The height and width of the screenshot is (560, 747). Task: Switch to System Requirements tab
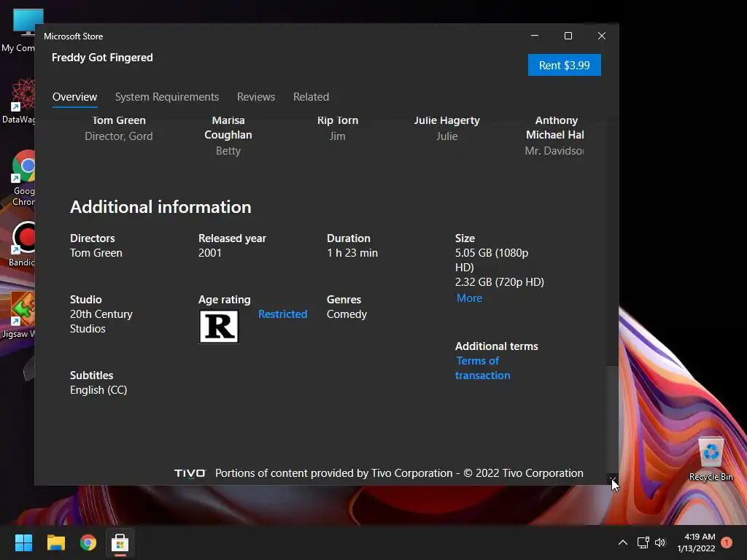coord(167,97)
